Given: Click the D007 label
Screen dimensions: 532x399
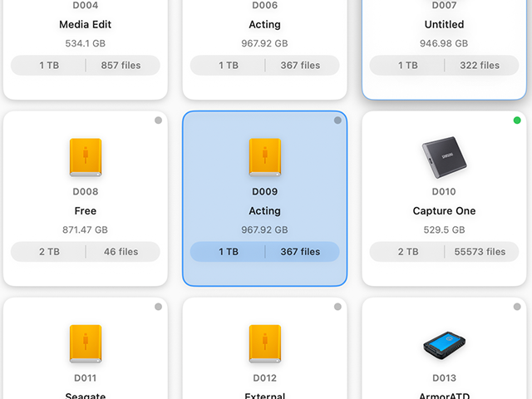Looking at the screenshot, I should click(x=444, y=5).
